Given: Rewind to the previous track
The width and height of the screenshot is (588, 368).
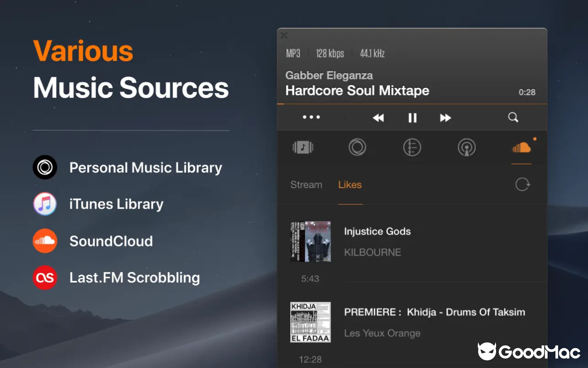Looking at the screenshot, I should click(379, 117).
